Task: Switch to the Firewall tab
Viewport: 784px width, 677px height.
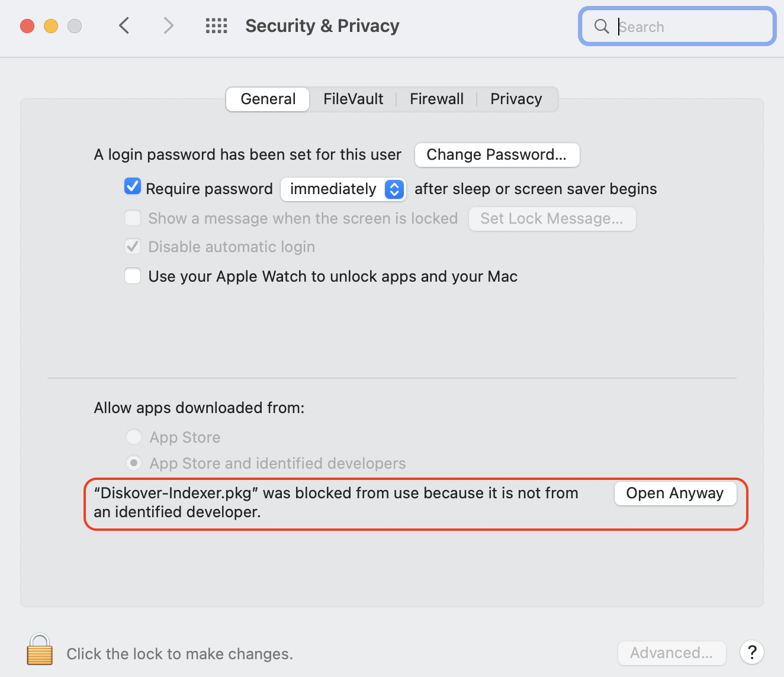Action: click(x=436, y=99)
